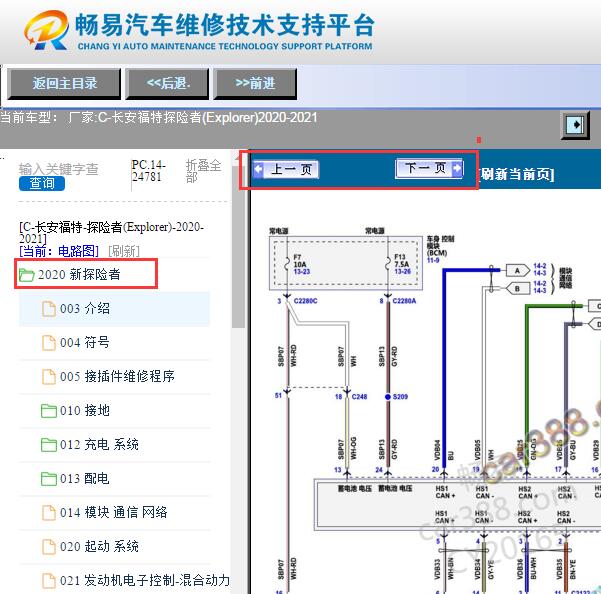The image size is (601, 594).
Task: Expand the 013 配电 folder
Action: click(x=114, y=478)
